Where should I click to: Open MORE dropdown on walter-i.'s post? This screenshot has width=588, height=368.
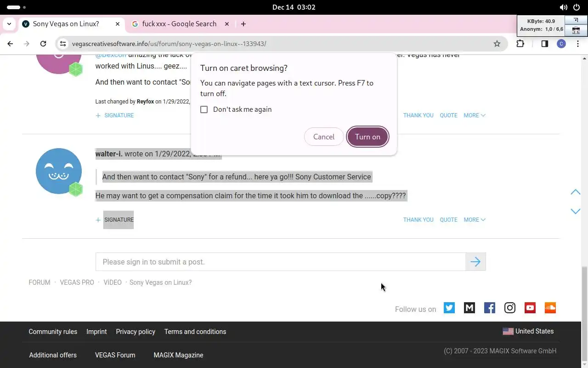pos(475,220)
